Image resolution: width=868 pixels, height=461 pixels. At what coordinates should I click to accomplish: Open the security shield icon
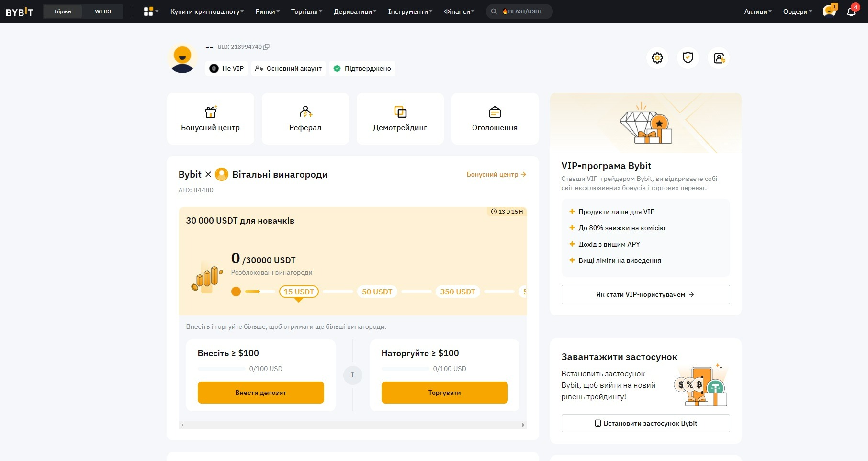[688, 58]
